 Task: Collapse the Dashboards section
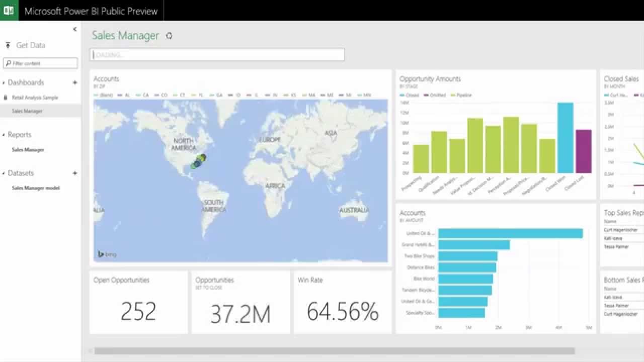tap(4, 83)
